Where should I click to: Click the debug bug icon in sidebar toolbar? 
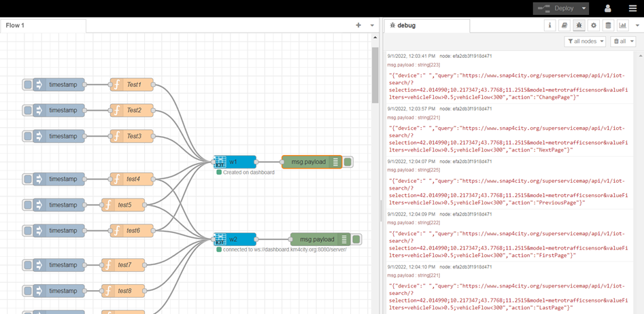(x=579, y=25)
